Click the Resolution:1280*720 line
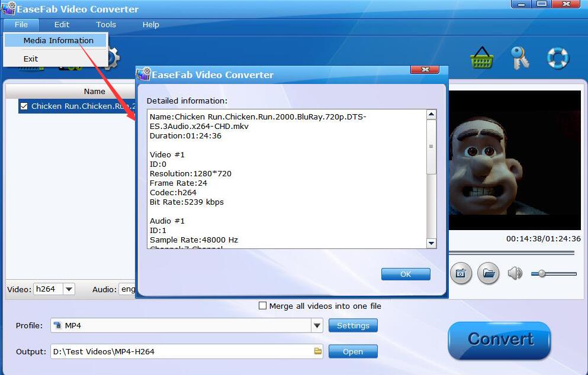Screen dimensions: 588x375 191,174
